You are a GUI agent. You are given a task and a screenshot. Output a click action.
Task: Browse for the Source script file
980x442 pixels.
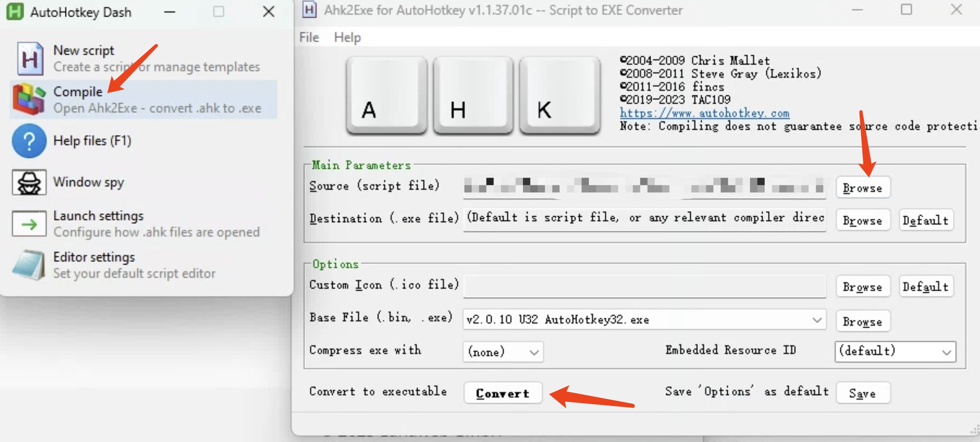coord(863,187)
